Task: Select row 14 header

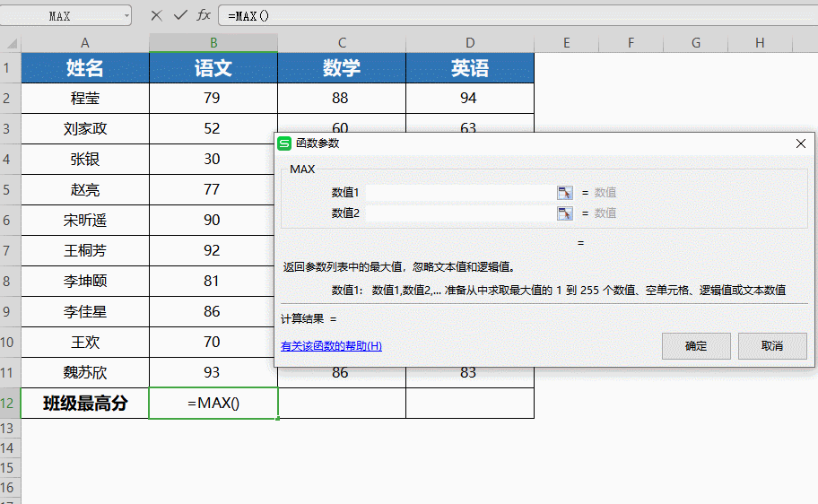Action: tap(11, 448)
